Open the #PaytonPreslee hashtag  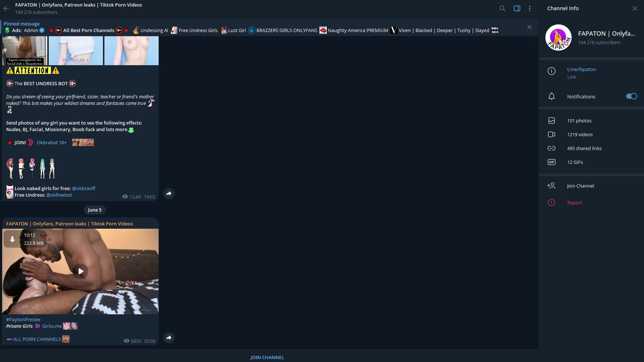23,319
